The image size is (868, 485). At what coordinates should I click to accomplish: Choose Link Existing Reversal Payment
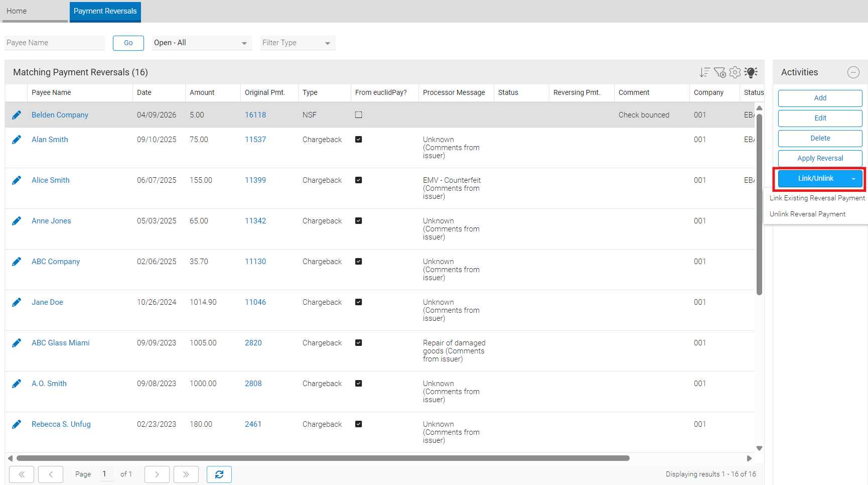pyautogui.click(x=817, y=198)
